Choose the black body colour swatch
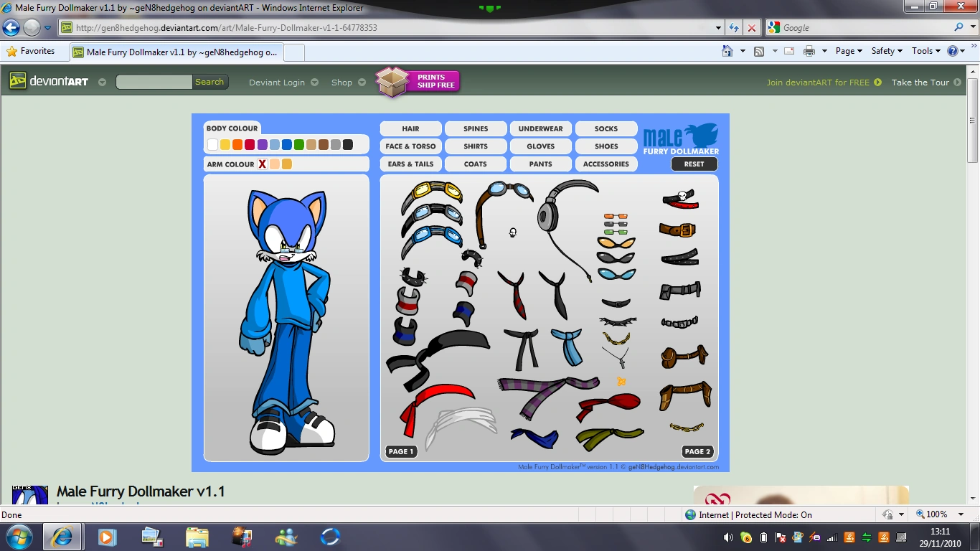Viewport: 980px width, 551px height. pos(348,145)
